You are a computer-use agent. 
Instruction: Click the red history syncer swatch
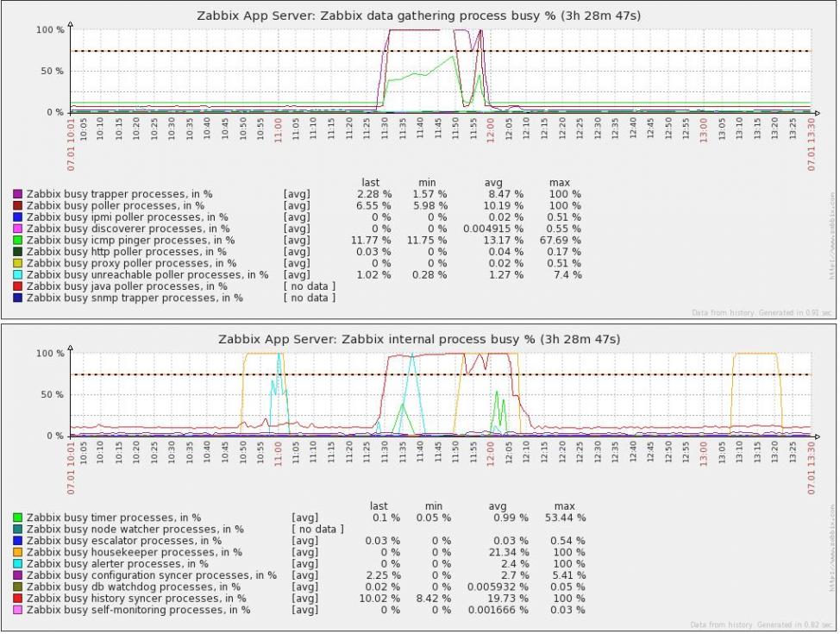tap(17, 598)
